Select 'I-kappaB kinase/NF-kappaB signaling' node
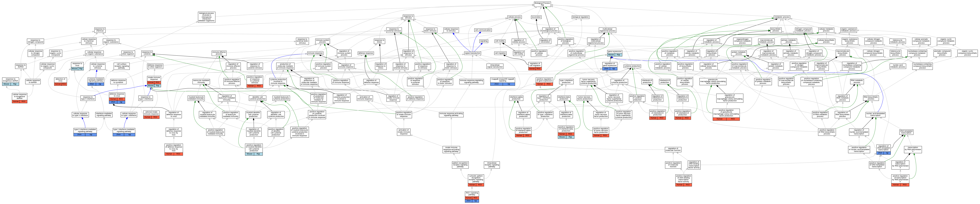 tap(503, 81)
